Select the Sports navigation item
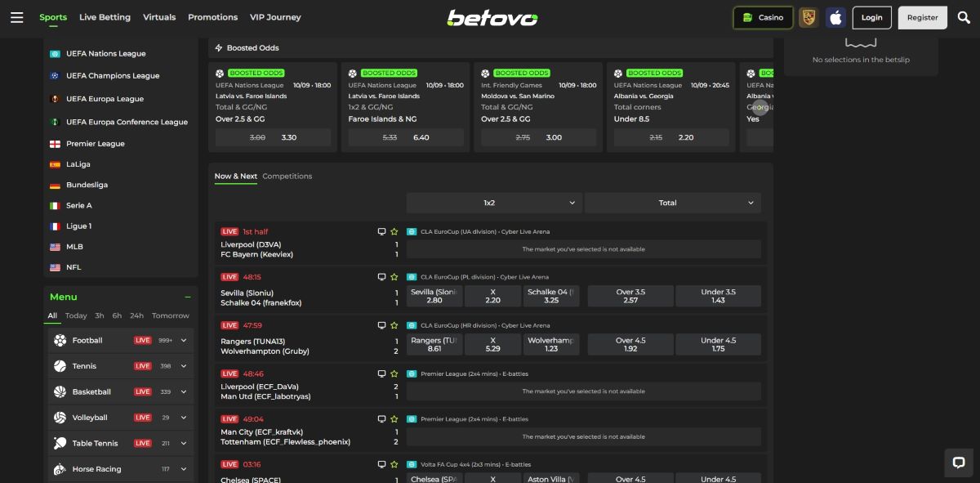980x483 pixels. 53,17
